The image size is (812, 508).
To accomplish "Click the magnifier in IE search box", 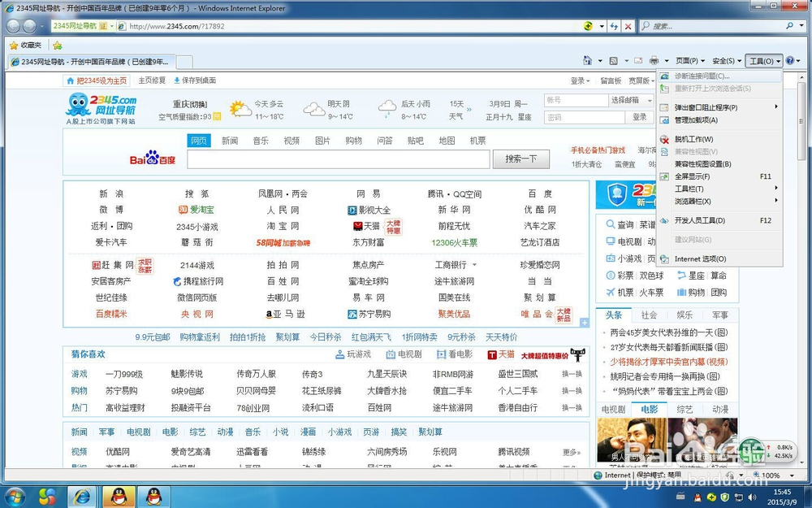I will [x=790, y=25].
